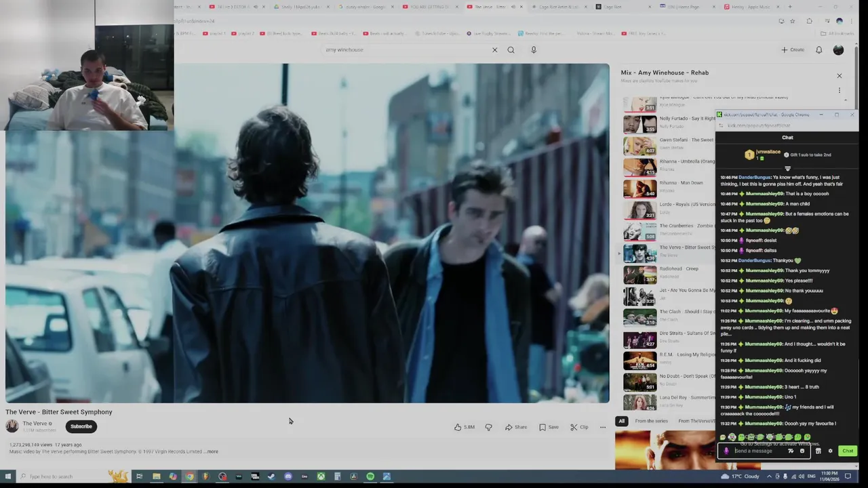Select Rihanna - Man Down in the mix

click(668, 189)
